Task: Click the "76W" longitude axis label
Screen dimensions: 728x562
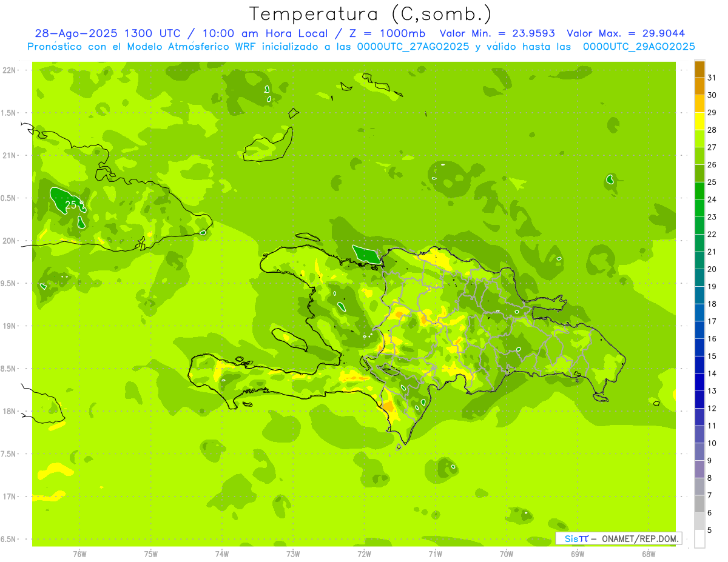Action: click(x=79, y=554)
